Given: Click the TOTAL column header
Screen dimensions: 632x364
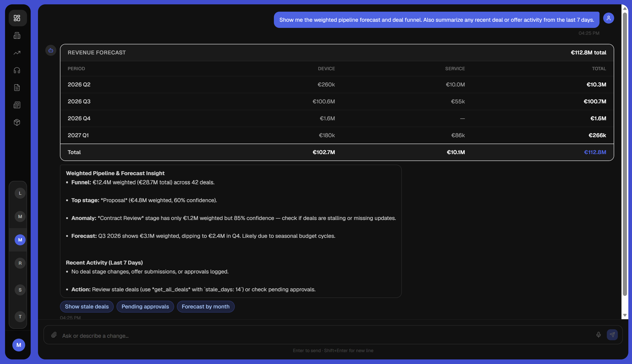Looking at the screenshot, I should click(x=599, y=69).
